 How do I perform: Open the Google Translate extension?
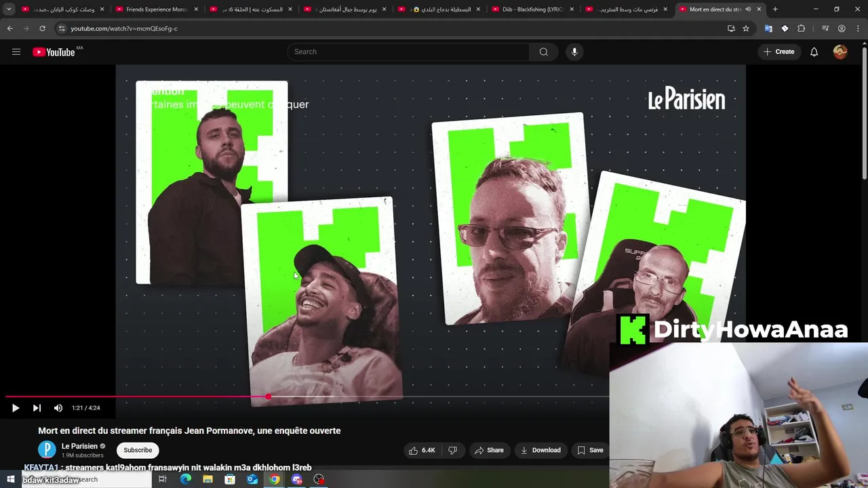(768, 28)
